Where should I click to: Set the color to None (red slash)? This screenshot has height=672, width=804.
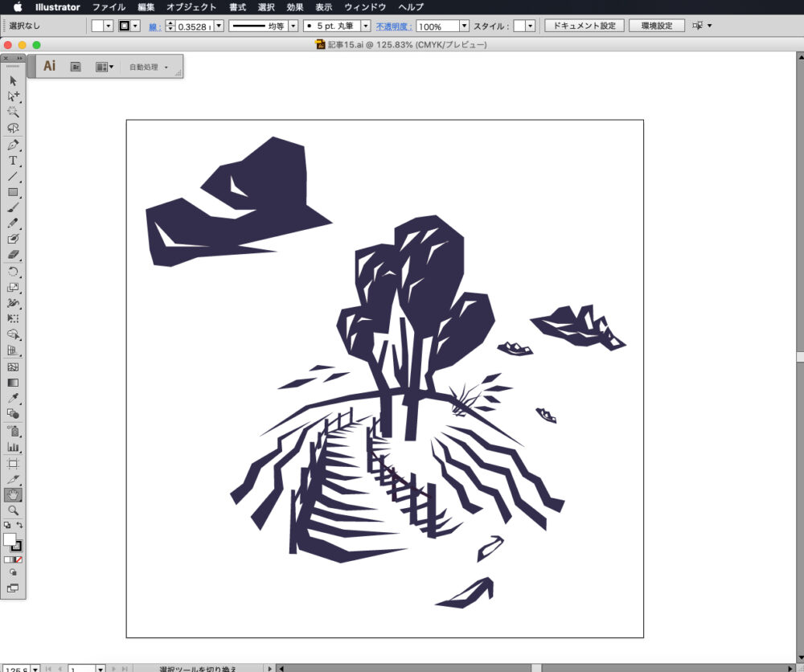(x=18, y=559)
